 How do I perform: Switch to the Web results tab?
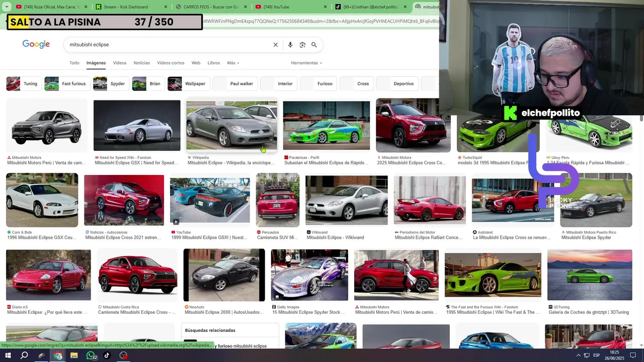[x=196, y=63]
